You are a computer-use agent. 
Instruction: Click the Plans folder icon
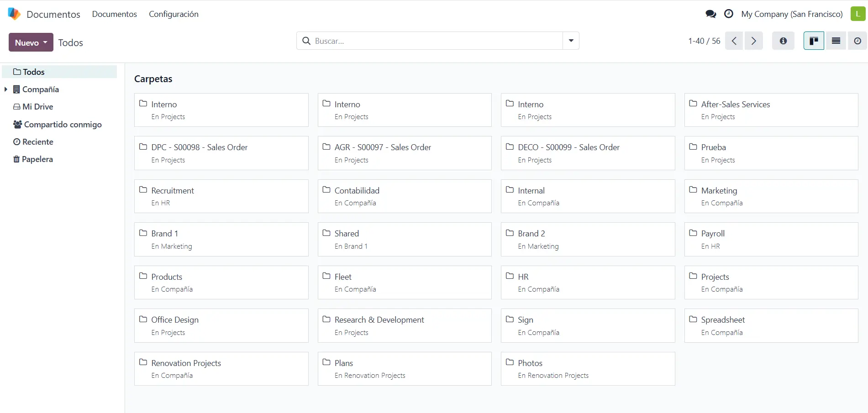click(326, 362)
